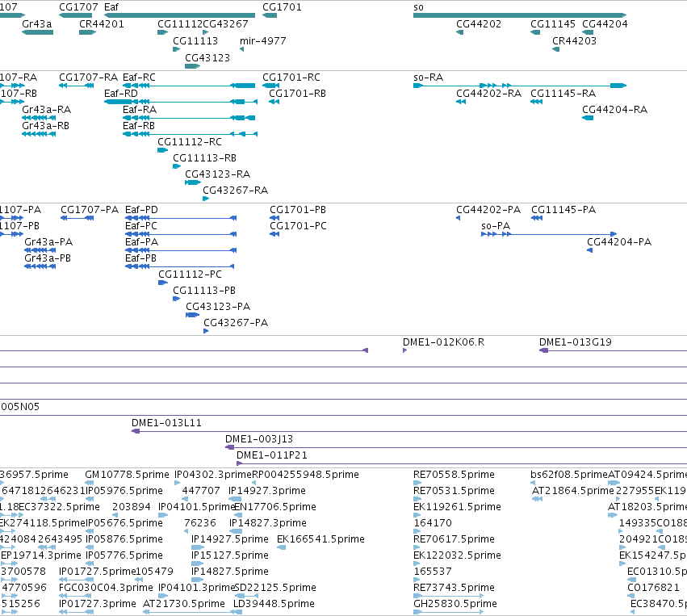687x616 pixels.
Task: Select the CG43123-PA protein
Action: 193,315
